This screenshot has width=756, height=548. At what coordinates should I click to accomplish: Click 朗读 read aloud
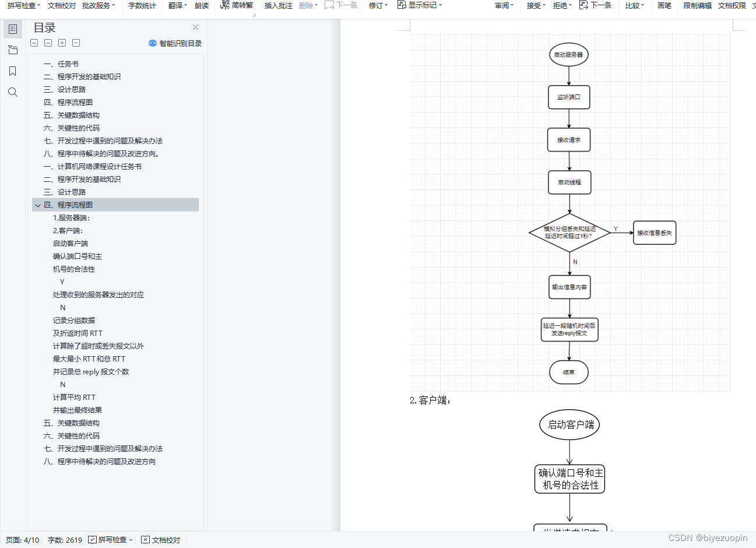[x=202, y=5]
